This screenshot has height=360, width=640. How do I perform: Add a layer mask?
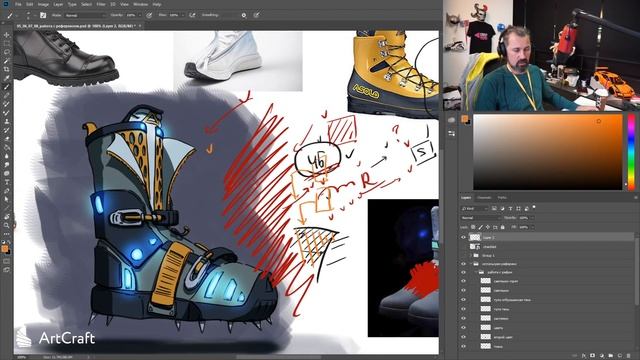593,356
